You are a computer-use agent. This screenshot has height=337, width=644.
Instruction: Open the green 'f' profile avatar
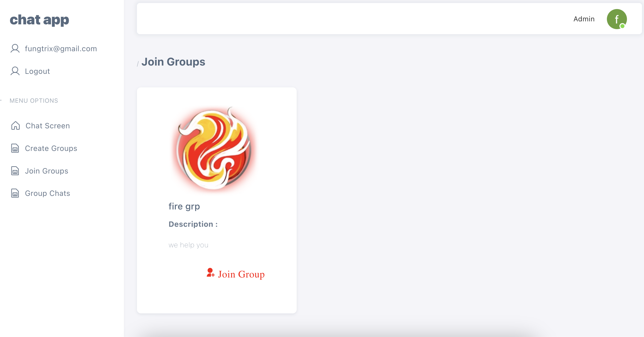pyautogui.click(x=616, y=19)
